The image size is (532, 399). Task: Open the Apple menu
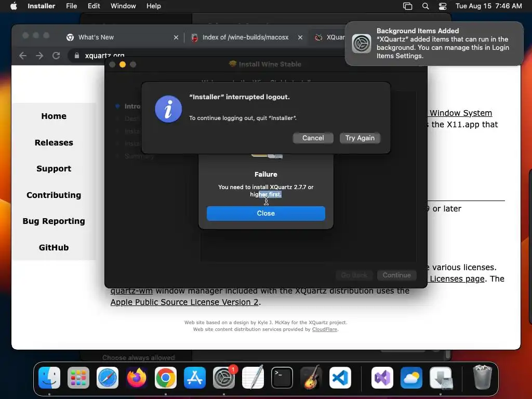click(x=14, y=6)
